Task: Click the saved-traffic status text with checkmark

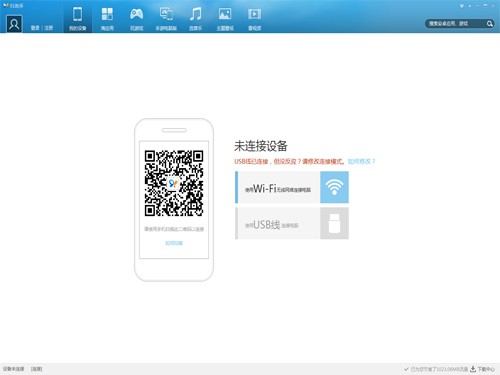Action: [x=436, y=369]
